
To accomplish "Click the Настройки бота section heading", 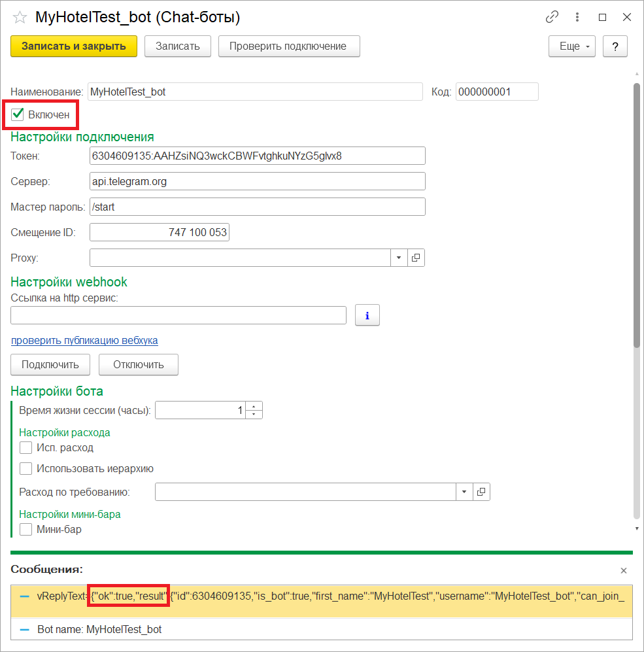I will [x=57, y=391].
